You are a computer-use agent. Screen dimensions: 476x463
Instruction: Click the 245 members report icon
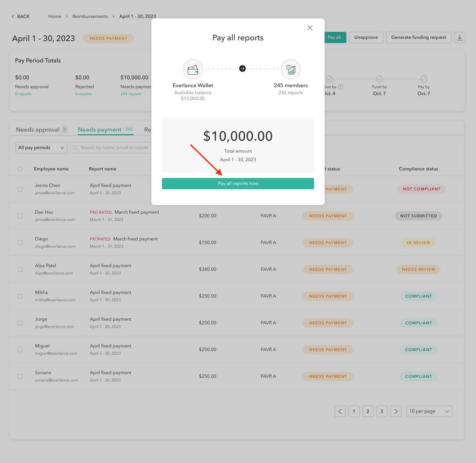click(291, 69)
